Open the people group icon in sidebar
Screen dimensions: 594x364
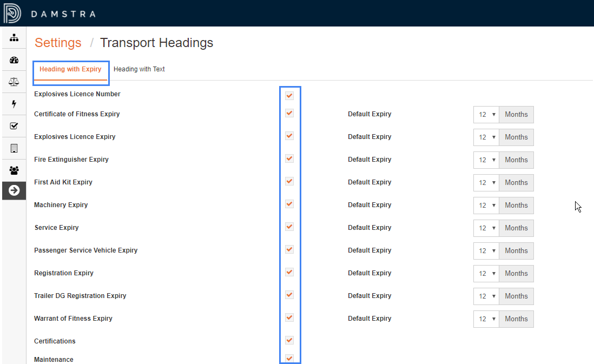pyautogui.click(x=14, y=169)
